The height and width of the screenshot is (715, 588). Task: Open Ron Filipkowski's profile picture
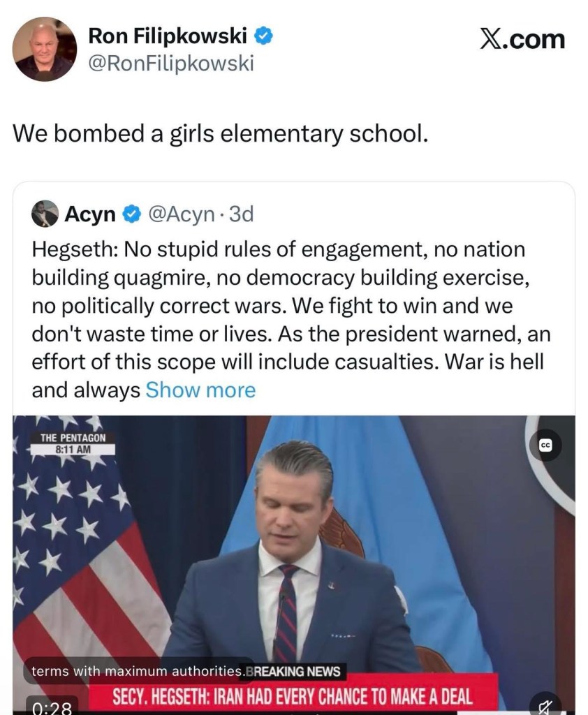point(45,49)
